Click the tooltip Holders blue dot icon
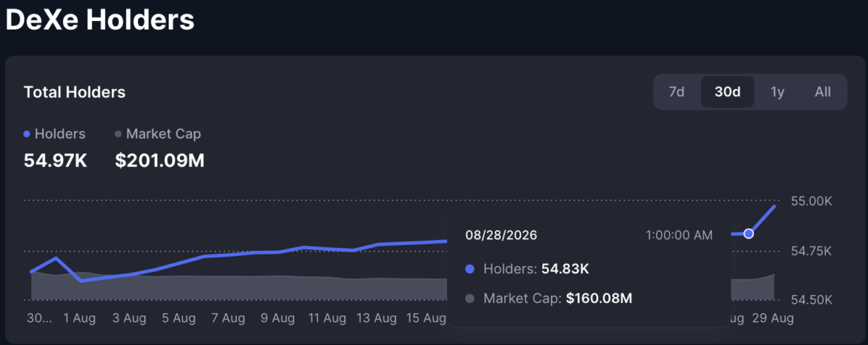The width and height of the screenshot is (868, 345). click(x=470, y=269)
